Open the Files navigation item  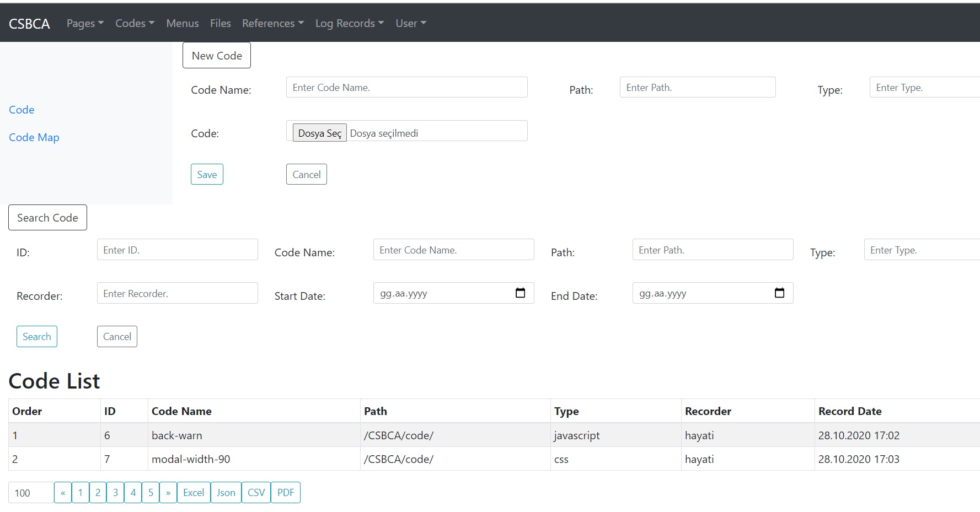220,23
